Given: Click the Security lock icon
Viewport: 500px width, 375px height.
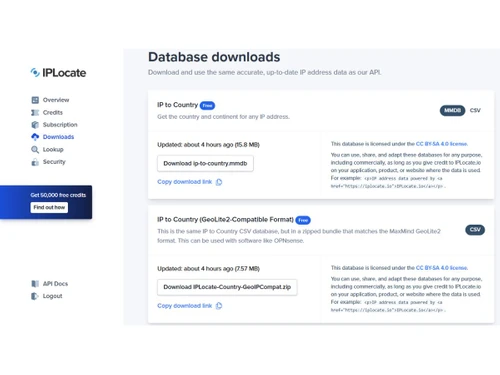Looking at the screenshot, I should click(x=35, y=162).
